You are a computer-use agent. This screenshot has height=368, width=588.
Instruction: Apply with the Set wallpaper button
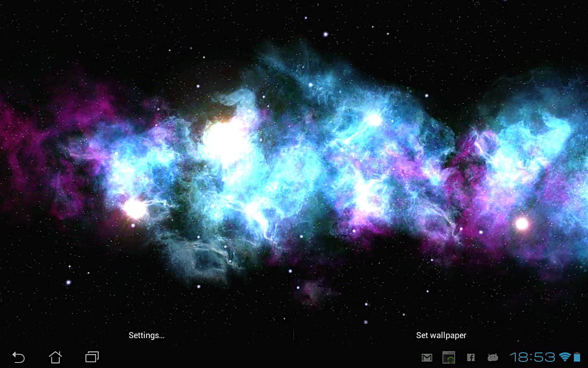441,335
